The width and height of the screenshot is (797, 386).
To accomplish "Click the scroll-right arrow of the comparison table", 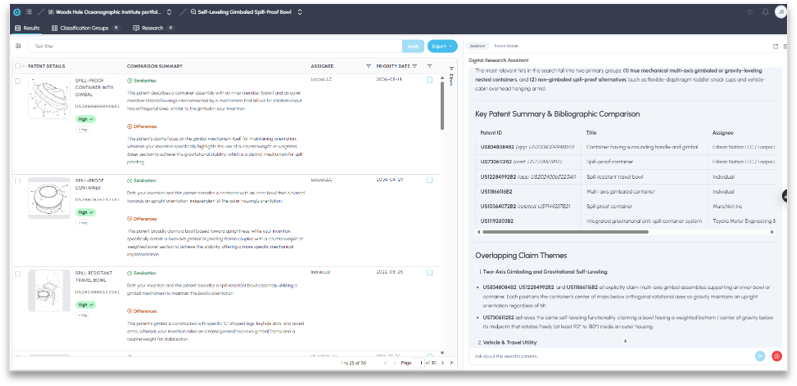I will coord(772,232).
